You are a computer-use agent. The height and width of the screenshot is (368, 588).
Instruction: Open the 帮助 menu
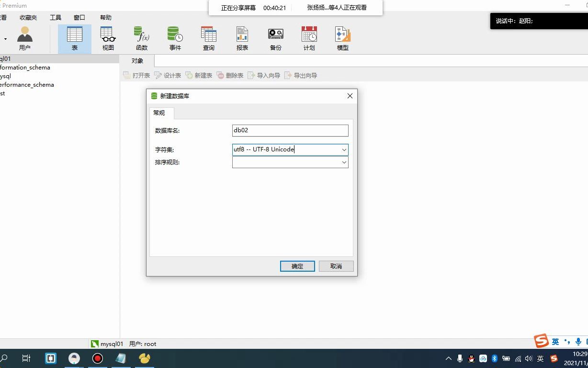tap(106, 18)
